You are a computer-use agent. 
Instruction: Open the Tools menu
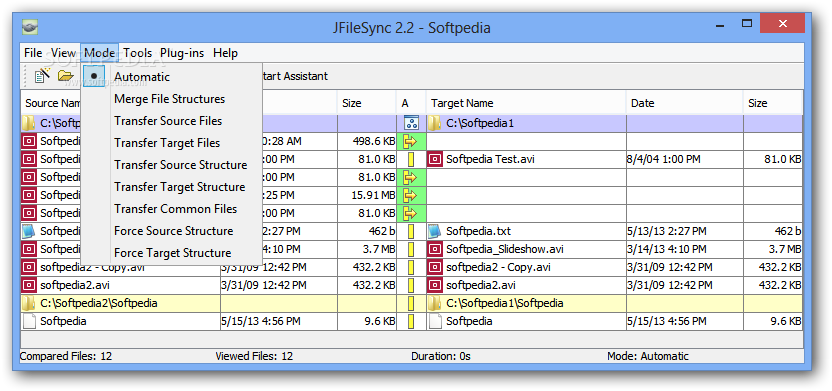[137, 53]
